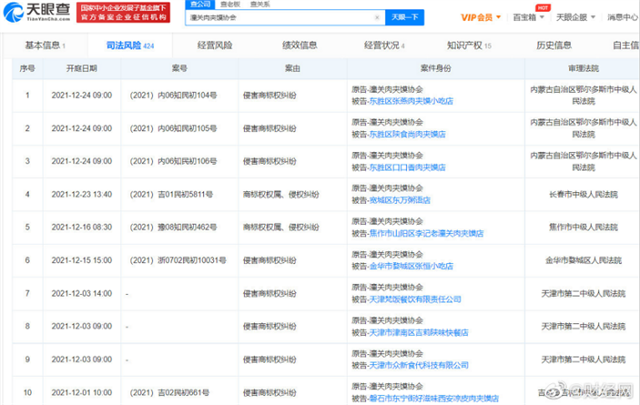This screenshot has width=640, height=405.
Task: Click 焦作市中级人民法院 court cell
Action: pyautogui.click(x=583, y=227)
